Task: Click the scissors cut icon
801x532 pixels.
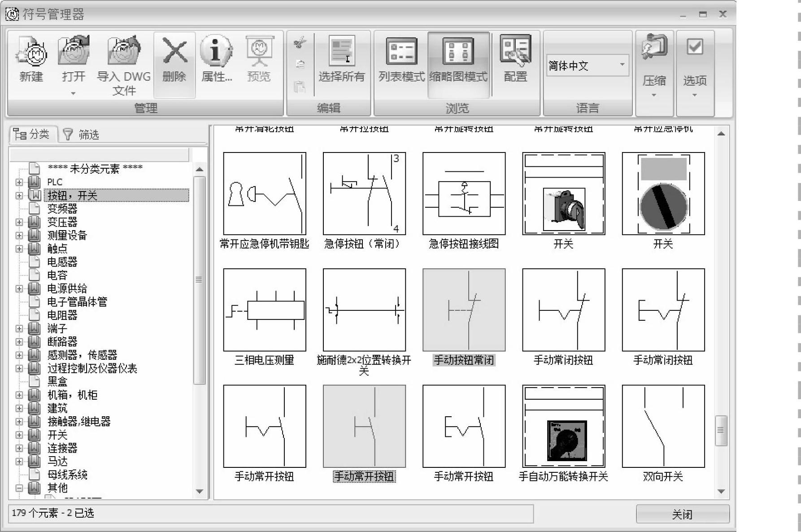Action: click(x=300, y=43)
